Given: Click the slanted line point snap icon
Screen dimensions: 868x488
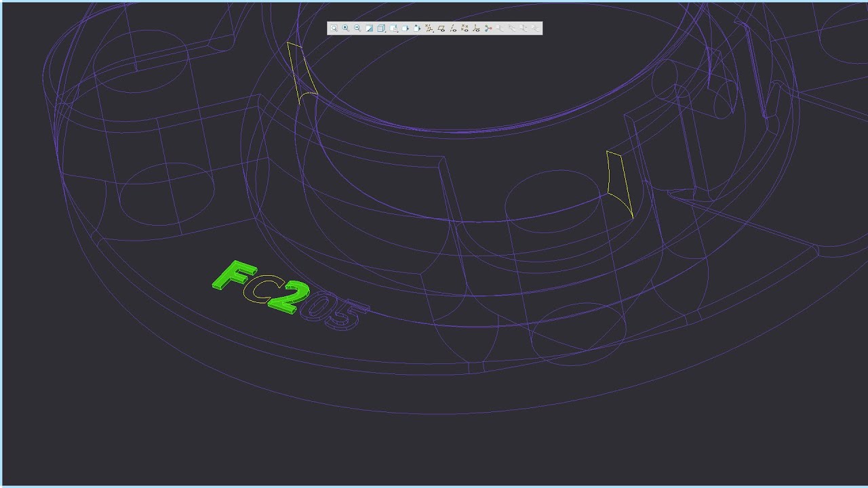Looking at the screenshot, I should [453, 28].
